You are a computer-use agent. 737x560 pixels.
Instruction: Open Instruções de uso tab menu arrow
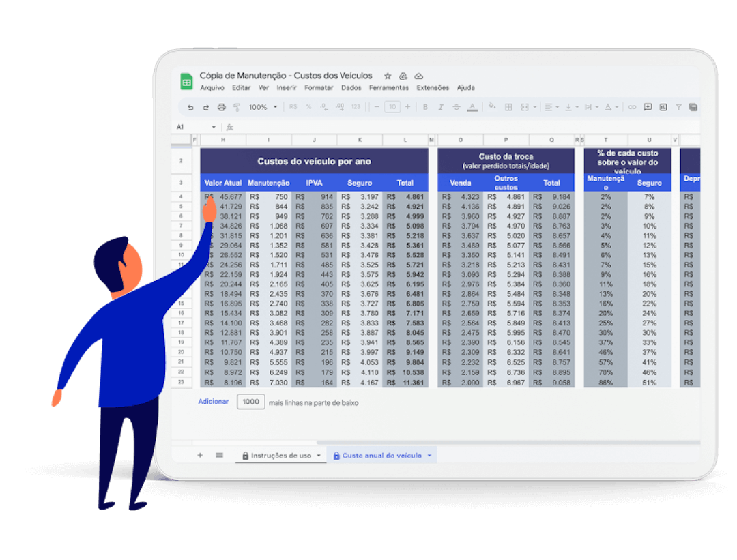point(319,455)
